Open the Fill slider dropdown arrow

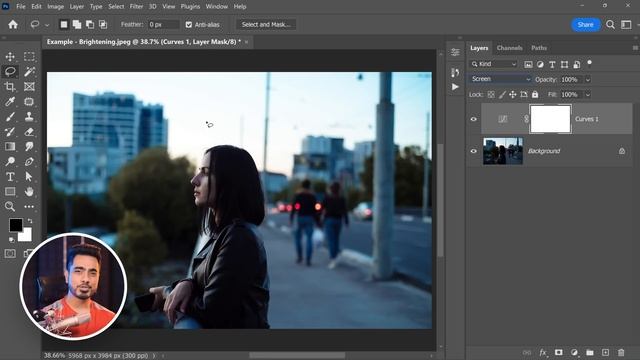point(588,95)
